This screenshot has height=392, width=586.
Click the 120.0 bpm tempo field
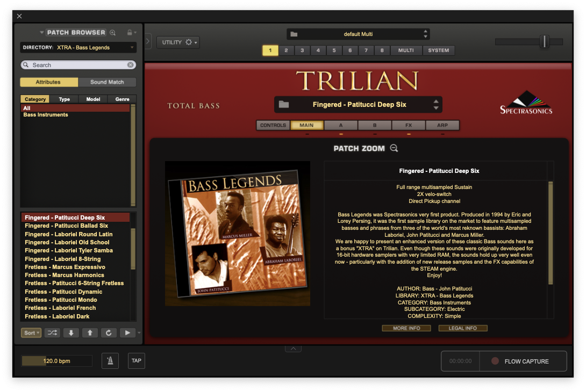point(56,361)
